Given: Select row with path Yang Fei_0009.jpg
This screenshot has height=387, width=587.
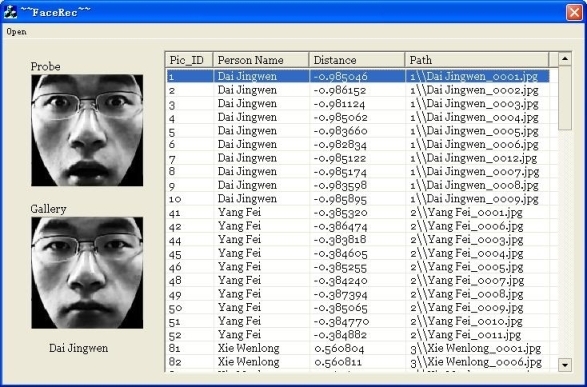Looking at the screenshot, I should (x=358, y=308).
